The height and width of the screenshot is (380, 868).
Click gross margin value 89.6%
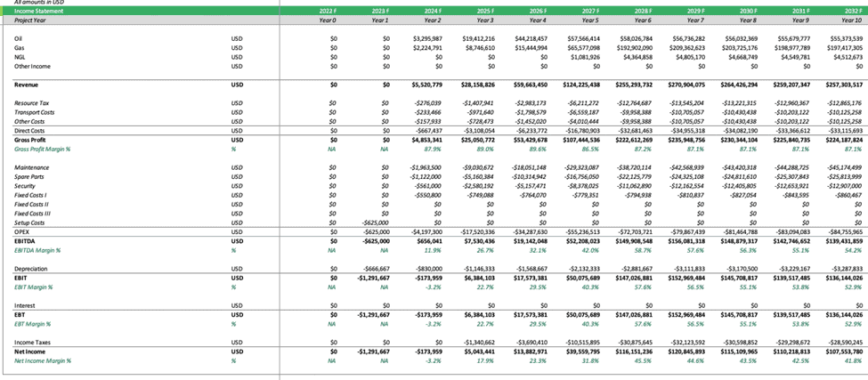pos(541,150)
